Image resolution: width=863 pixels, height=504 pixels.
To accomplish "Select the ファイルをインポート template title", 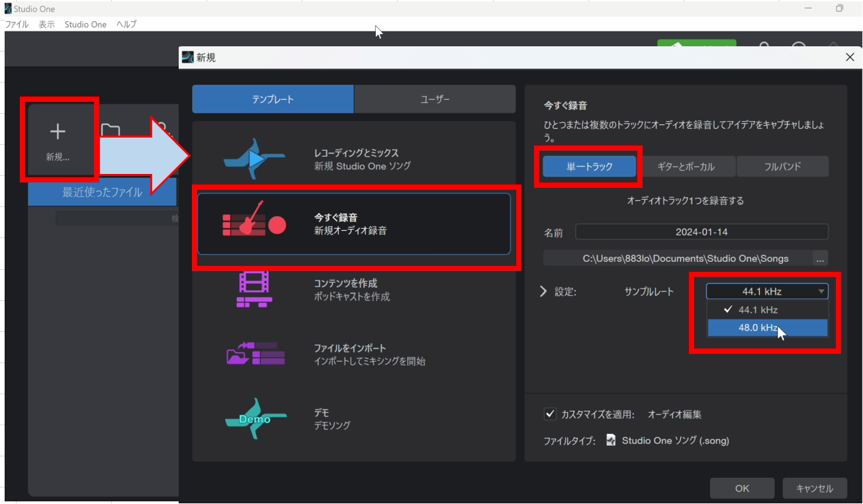I will coord(350,348).
